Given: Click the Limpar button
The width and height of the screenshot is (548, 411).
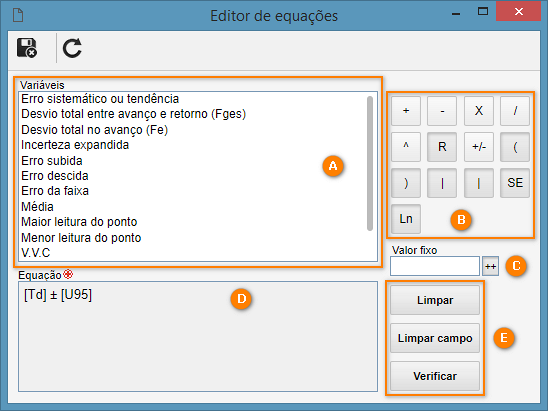Looking at the screenshot, I should (x=435, y=300).
